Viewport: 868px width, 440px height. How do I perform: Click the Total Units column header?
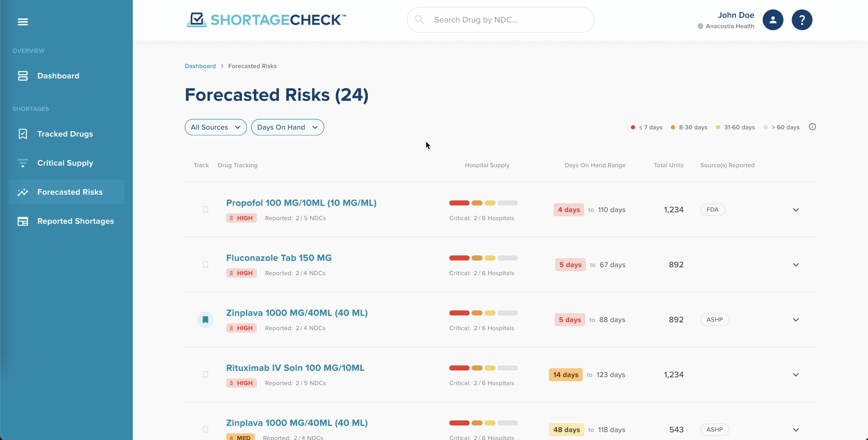(x=669, y=165)
